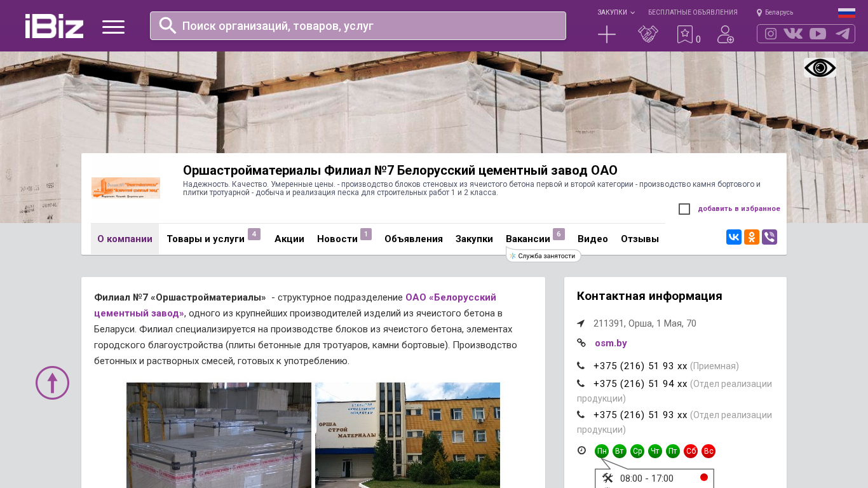This screenshot has height=488, width=868.
Task: Select the Вс weekday circle
Action: click(709, 451)
